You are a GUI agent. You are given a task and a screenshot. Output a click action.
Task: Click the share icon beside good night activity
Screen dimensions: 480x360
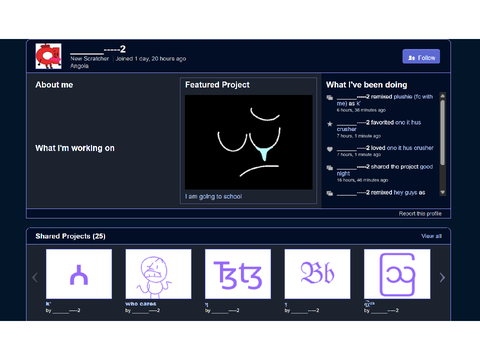tap(330, 168)
